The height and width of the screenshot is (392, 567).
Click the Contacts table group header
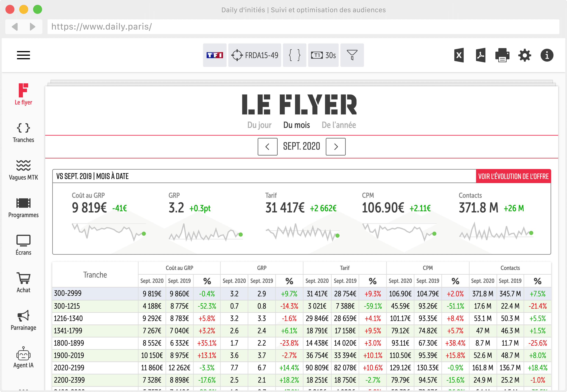click(x=510, y=268)
